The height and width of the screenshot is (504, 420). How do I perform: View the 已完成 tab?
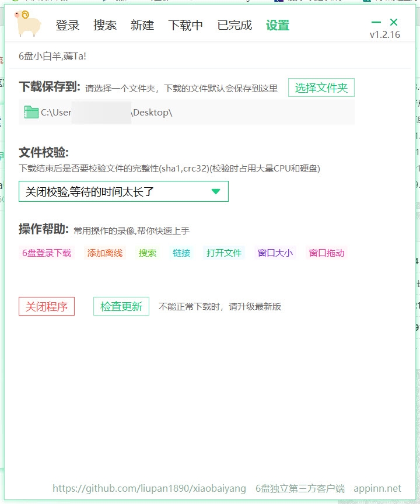point(235,25)
